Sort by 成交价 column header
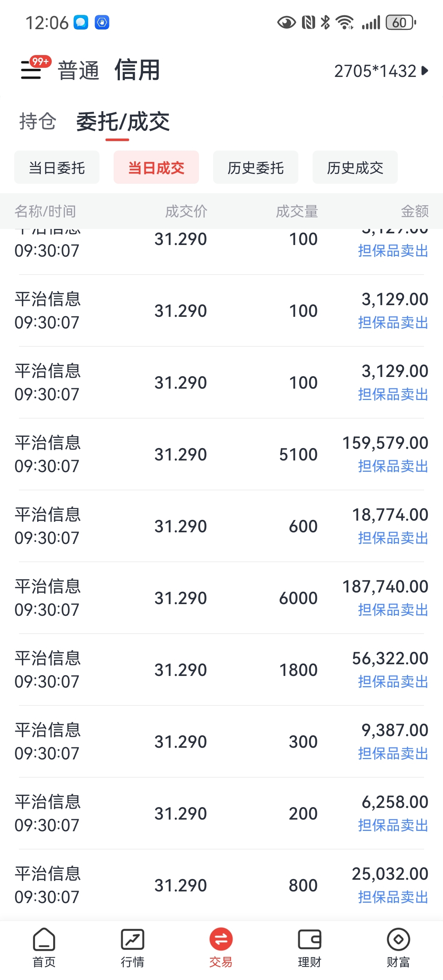Image resolution: width=443 pixels, height=980 pixels. tap(186, 211)
